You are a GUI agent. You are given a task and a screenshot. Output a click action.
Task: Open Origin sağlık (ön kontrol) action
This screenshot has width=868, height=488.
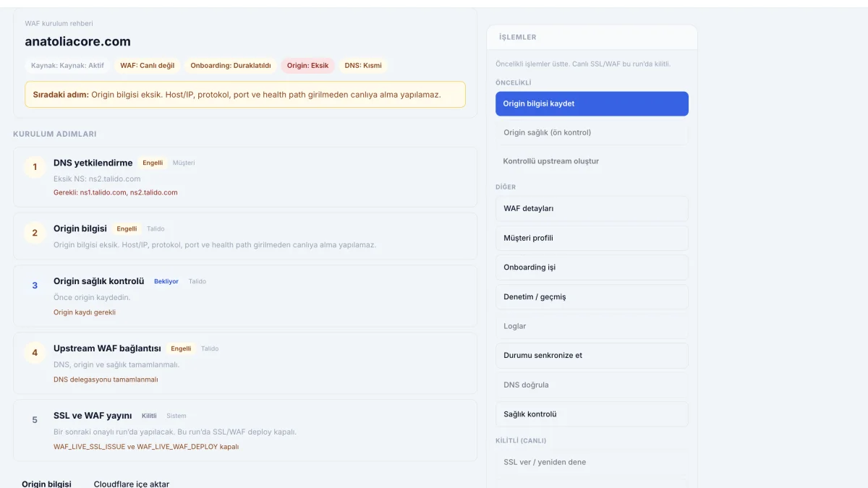tap(592, 132)
